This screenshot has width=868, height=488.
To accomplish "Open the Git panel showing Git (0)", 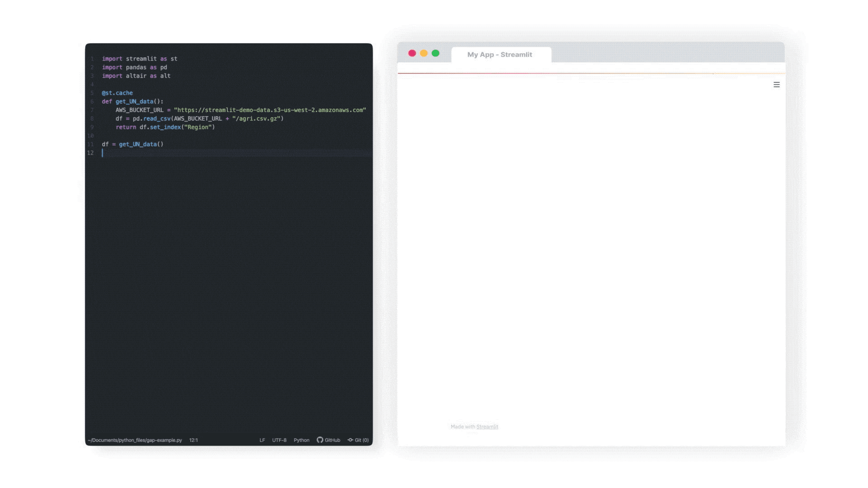I will coord(358,440).
